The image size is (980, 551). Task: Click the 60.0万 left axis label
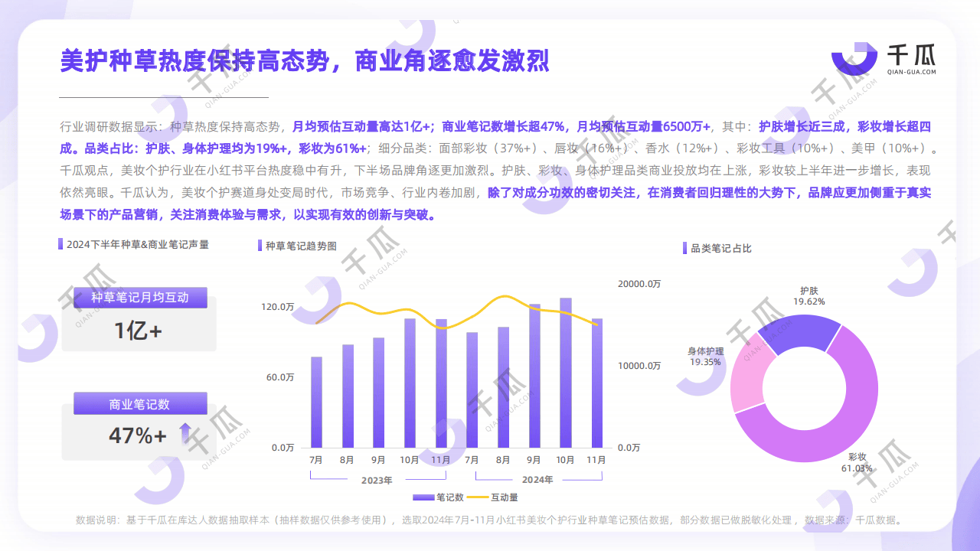[280, 377]
